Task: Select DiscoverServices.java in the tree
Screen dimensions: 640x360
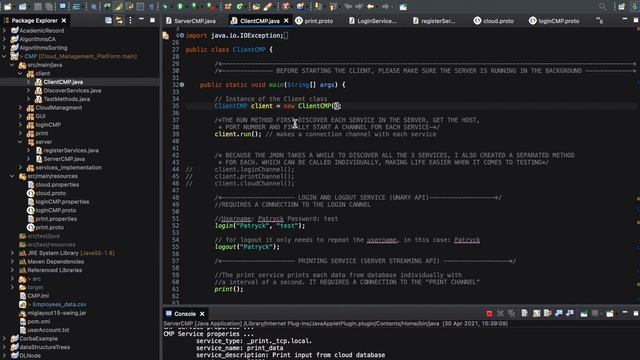Action: coord(72,91)
